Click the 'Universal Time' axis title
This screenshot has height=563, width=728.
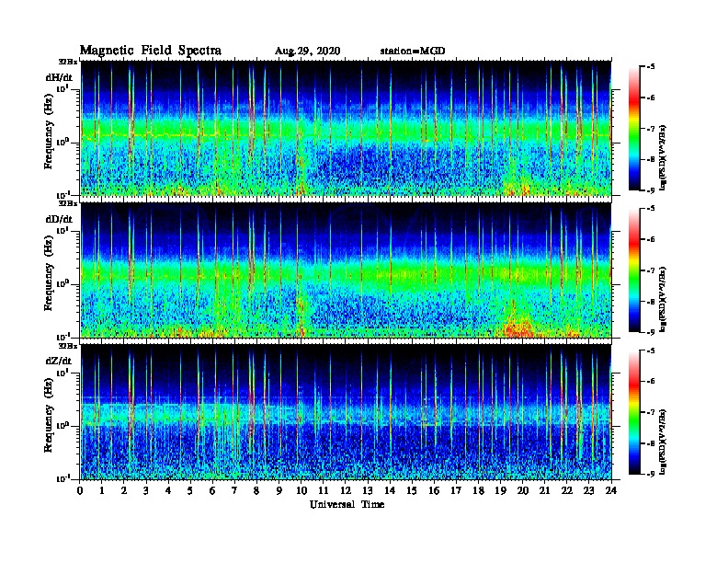tap(347, 504)
